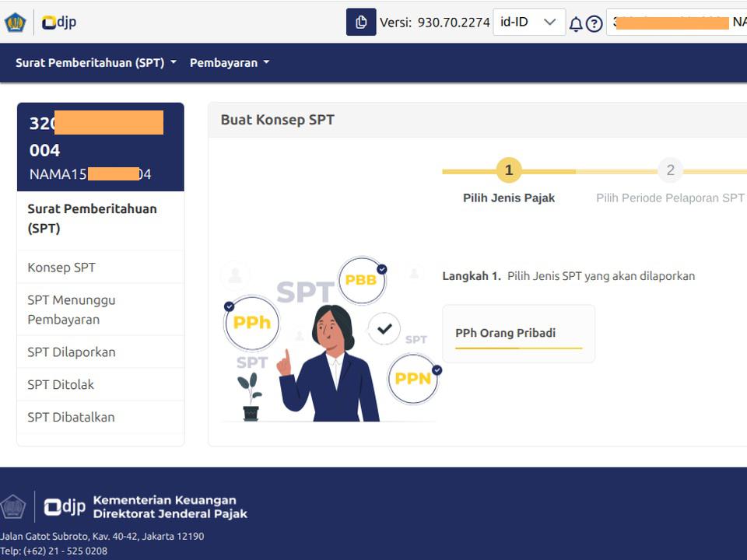Screen dimensions: 747x560
Task: Click the Pilih Periode Pelaporan SPT label
Action: 670,198
